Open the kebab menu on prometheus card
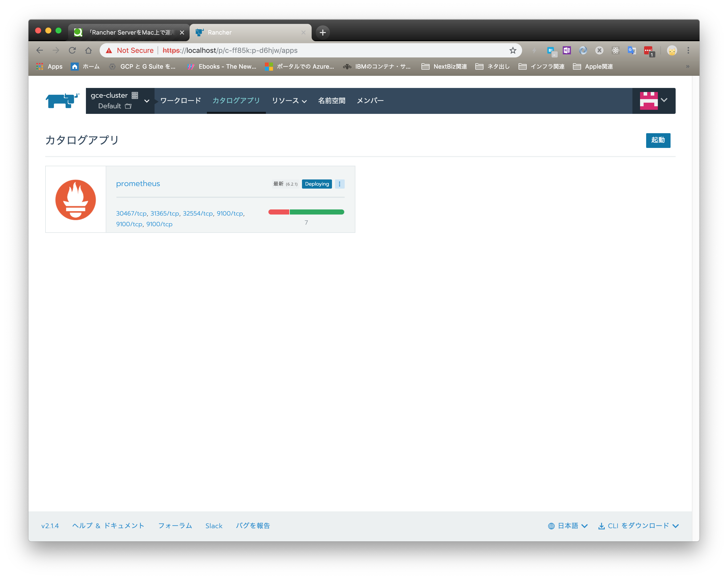The height and width of the screenshot is (579, 728). [339, 184]
